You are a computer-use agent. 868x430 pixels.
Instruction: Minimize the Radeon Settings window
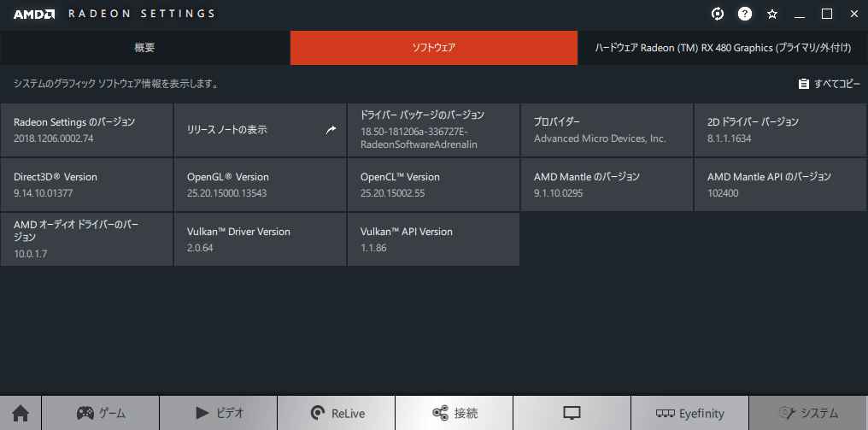800,15
